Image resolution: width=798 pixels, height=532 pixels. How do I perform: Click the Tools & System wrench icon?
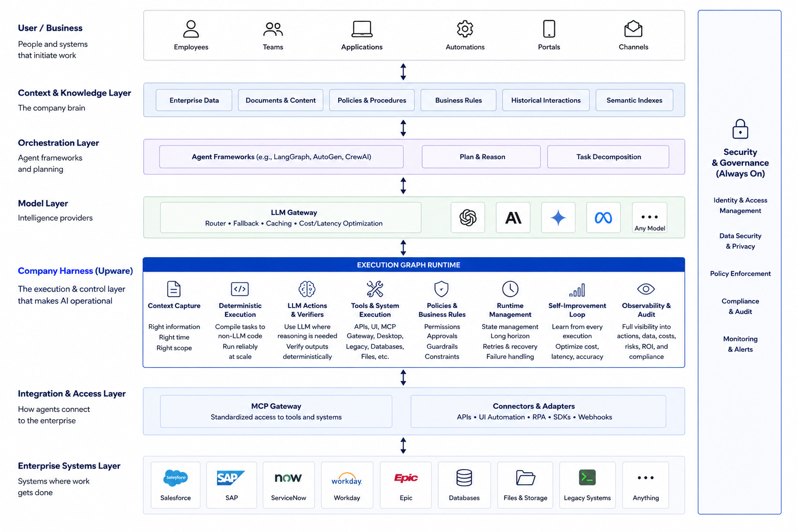[375, 289]
